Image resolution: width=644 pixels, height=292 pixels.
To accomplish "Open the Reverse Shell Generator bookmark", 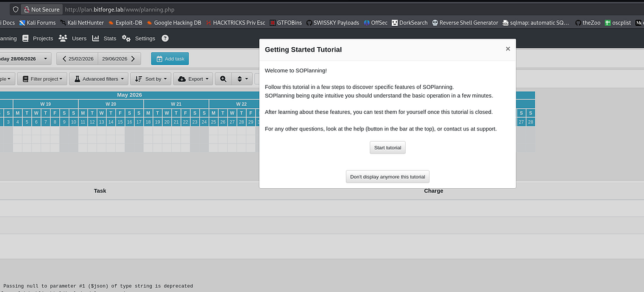I will (x=465, y=23).
